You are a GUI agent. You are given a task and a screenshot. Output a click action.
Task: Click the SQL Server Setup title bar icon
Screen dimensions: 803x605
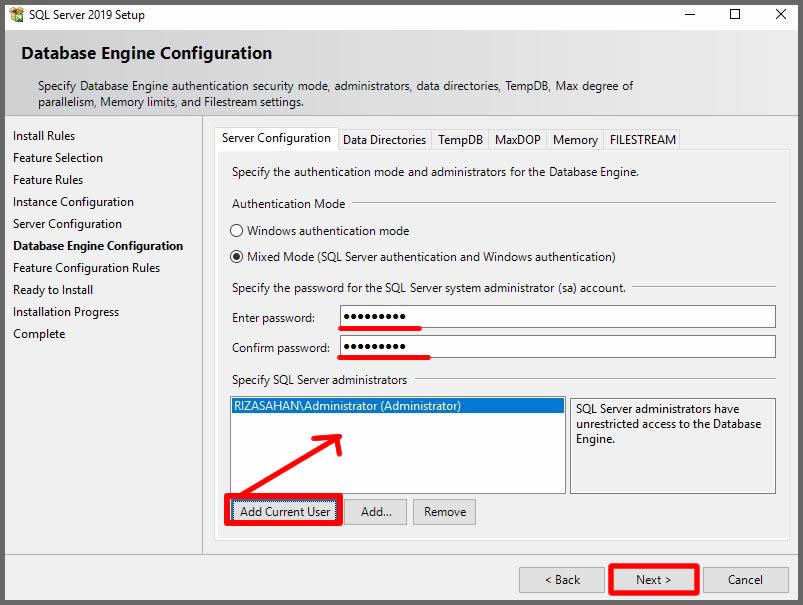[16, 15]
